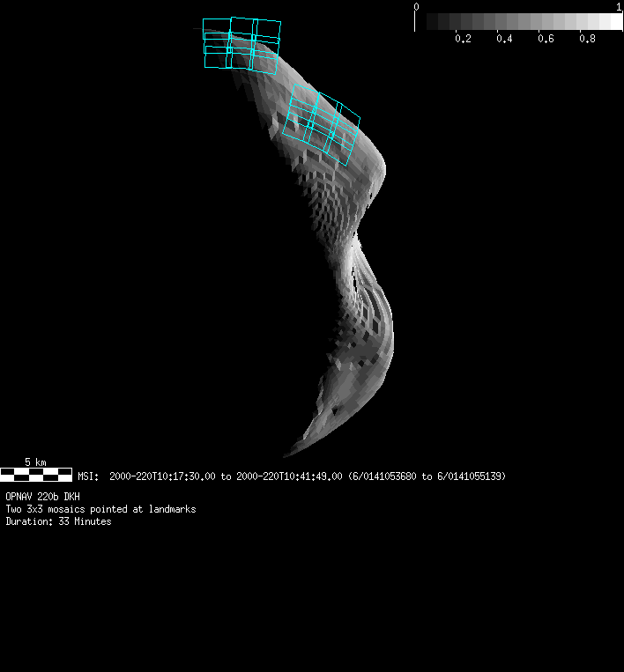Click the 'OPNAV 220b DKH' text
The image size is (624, 672).
click(42, 497)
